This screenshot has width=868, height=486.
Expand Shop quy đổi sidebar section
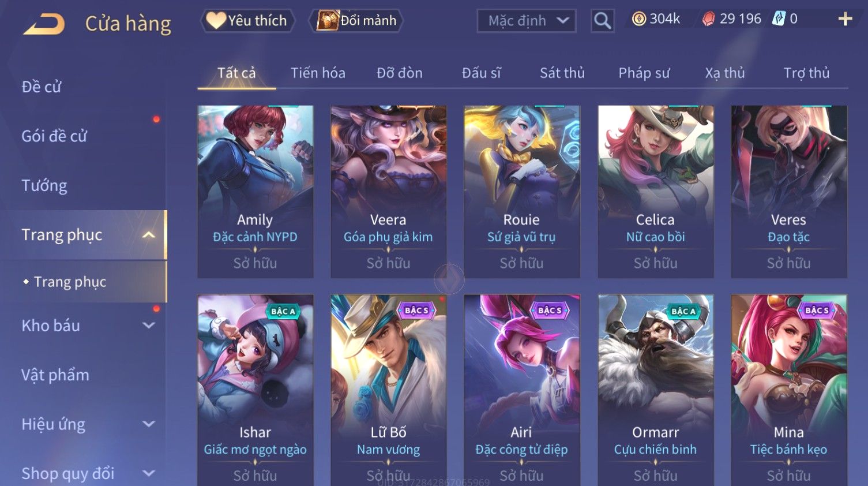148,473
